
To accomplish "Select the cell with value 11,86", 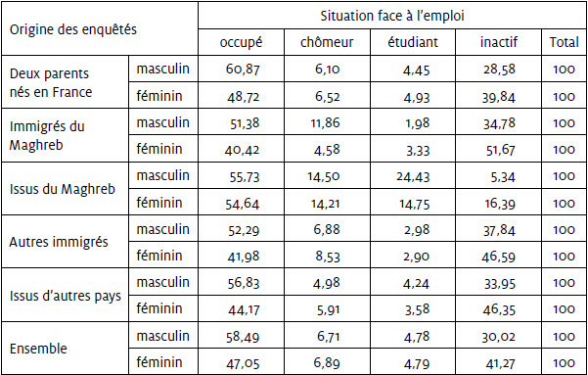I will point(326,123).
